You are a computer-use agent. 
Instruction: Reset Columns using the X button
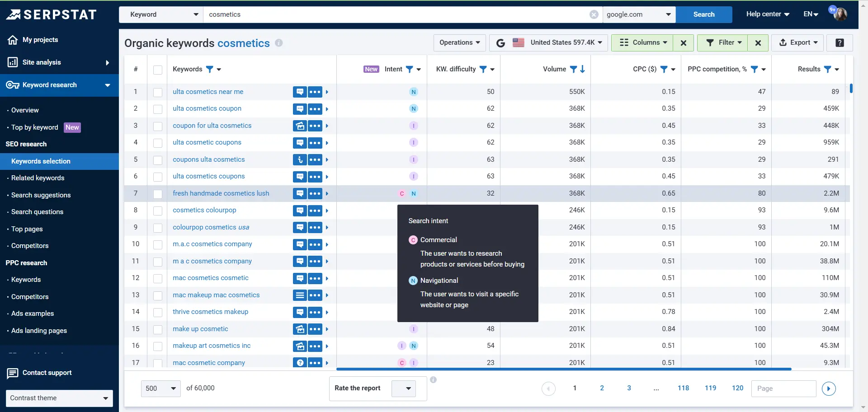point(684,43)
